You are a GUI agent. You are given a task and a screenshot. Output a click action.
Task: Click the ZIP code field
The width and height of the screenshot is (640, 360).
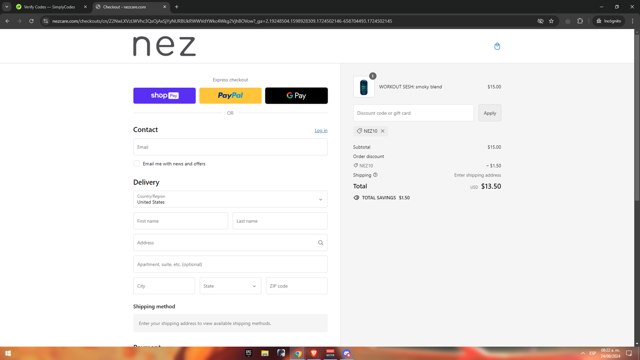pyautogui.click(x=297, y=286)
